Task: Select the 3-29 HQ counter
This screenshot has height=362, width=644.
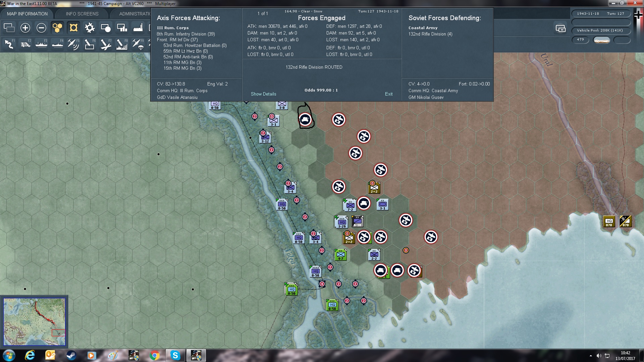Action: 341,222
